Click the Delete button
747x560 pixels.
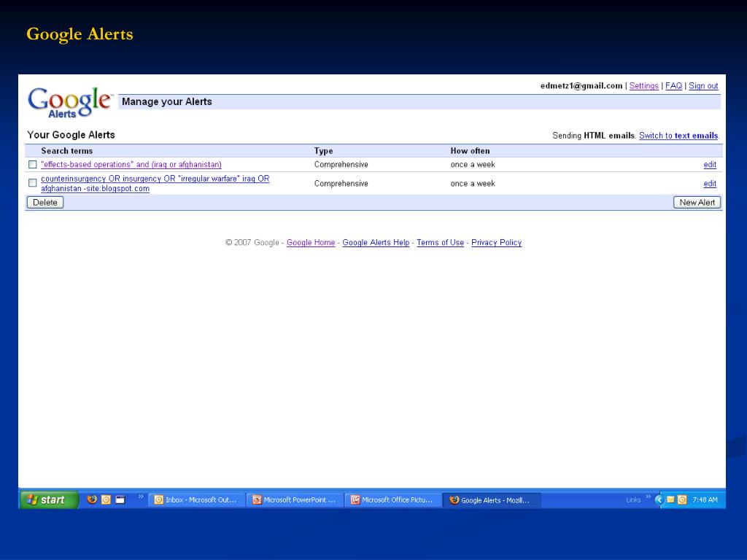coord(45,203)
